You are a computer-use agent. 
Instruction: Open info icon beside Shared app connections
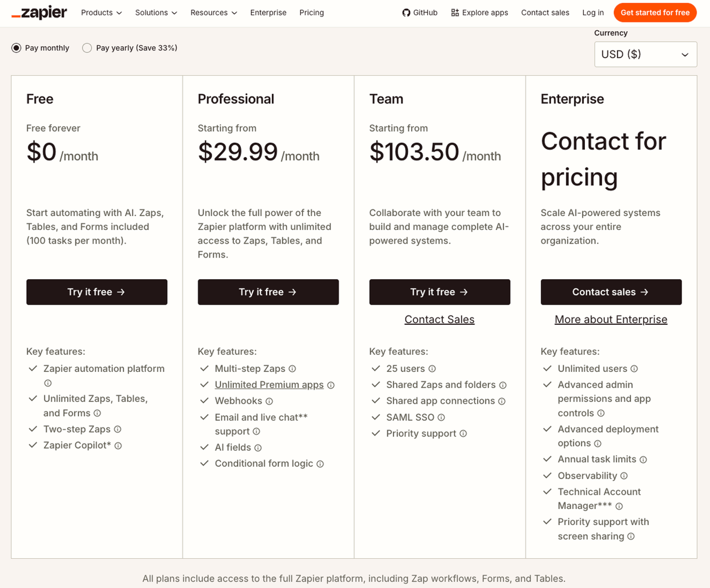[x=502, y=401]
